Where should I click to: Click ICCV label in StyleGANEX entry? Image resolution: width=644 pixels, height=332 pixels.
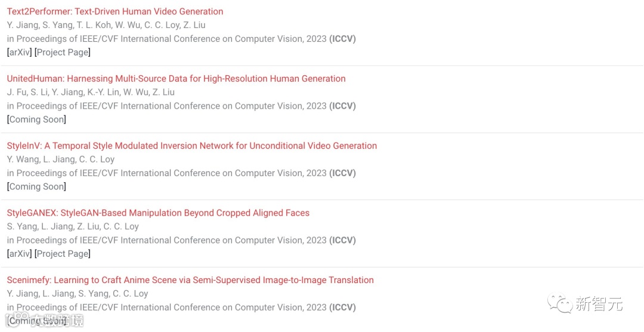click(x=342, y=240)
